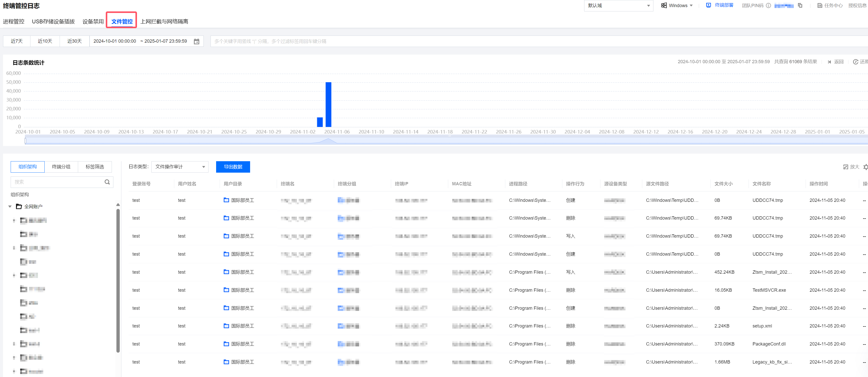Open the date range calendar picker
The image size is (868, 377).
click(x=196, y=41)
